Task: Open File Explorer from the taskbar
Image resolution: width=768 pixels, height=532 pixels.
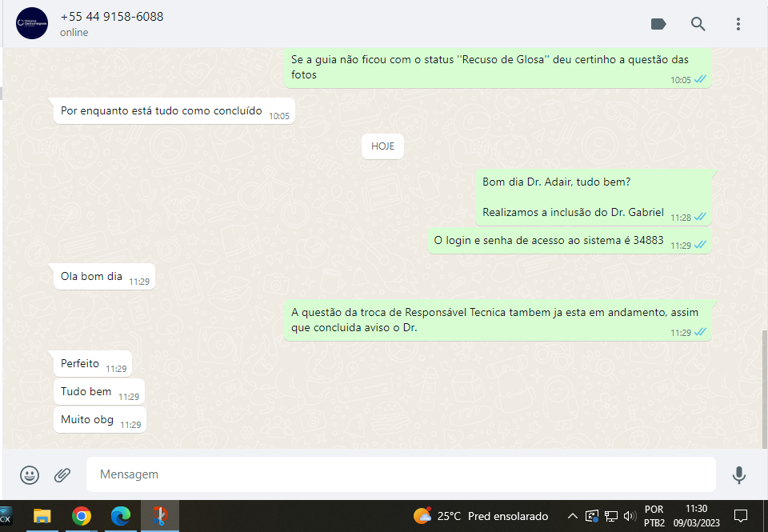Action: (x=42, y=516)
